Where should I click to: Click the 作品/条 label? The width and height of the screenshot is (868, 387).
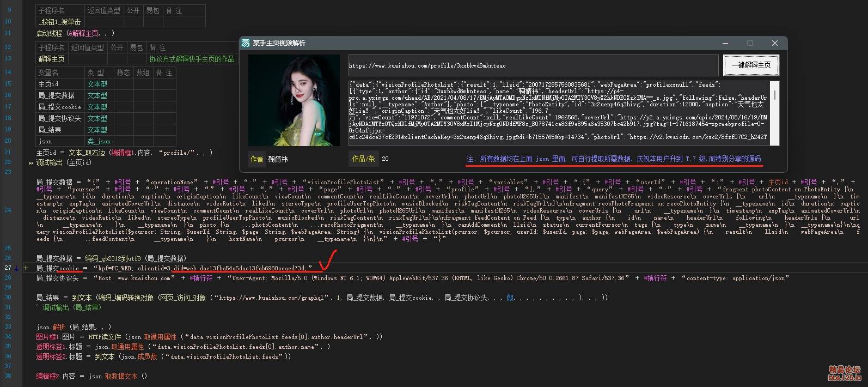tap(363, 159)
